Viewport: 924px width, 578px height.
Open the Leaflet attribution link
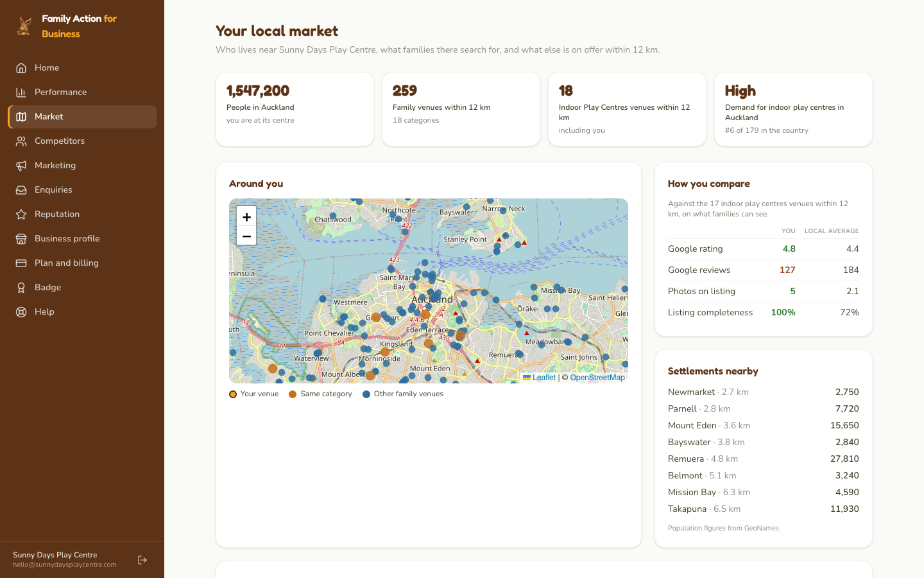click(x=539, y=378)
